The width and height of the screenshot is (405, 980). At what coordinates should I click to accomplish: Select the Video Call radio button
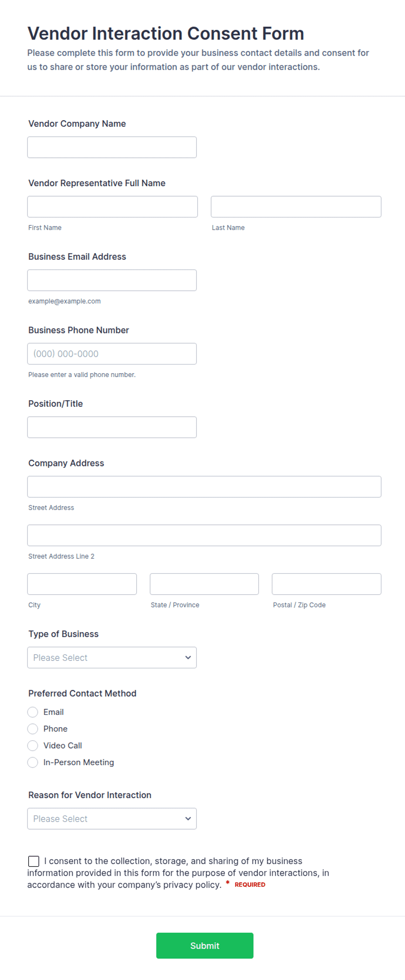point(33,745)
